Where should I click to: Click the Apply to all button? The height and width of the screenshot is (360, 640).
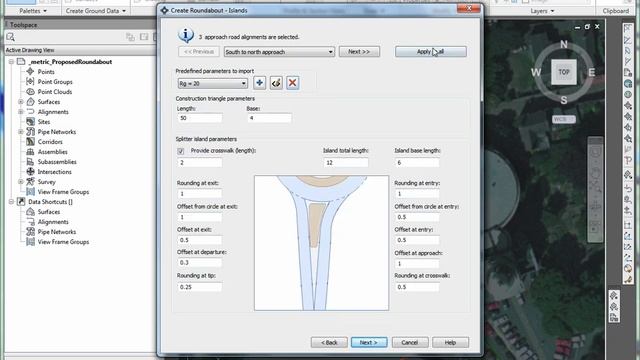click(x=431, y=52)
